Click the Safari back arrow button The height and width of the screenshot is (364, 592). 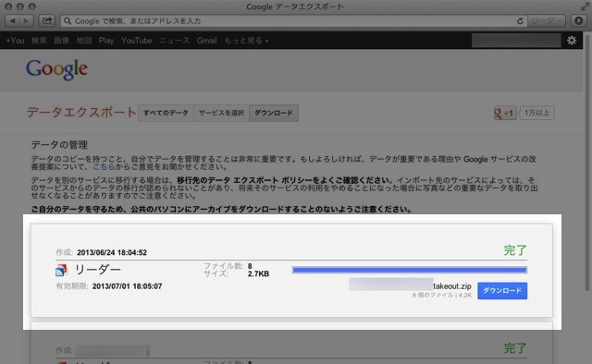[12, 20]
